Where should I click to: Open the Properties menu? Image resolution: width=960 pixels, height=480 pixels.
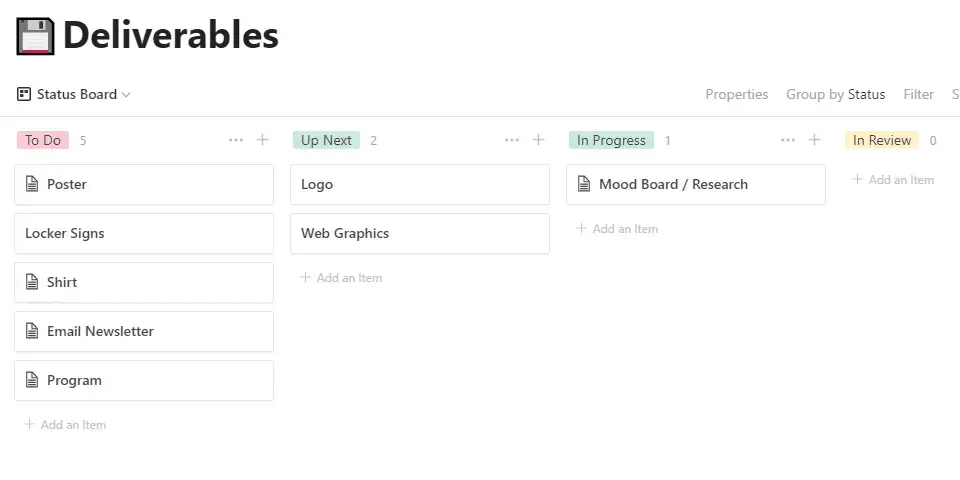point(736,94)
